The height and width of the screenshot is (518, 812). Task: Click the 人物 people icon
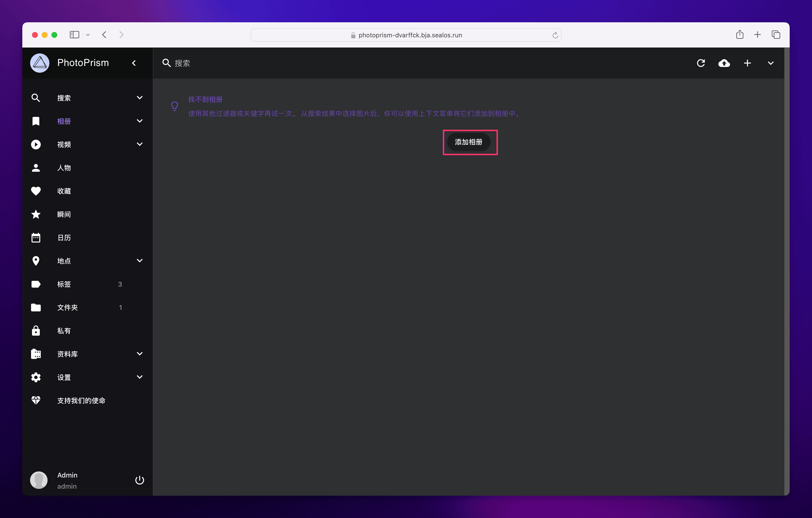click(x=36, y=168)
